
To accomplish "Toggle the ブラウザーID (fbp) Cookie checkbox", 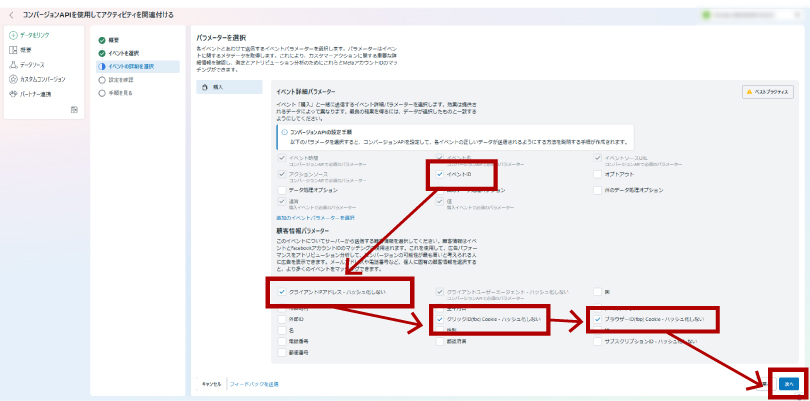I will click(597, 319).
